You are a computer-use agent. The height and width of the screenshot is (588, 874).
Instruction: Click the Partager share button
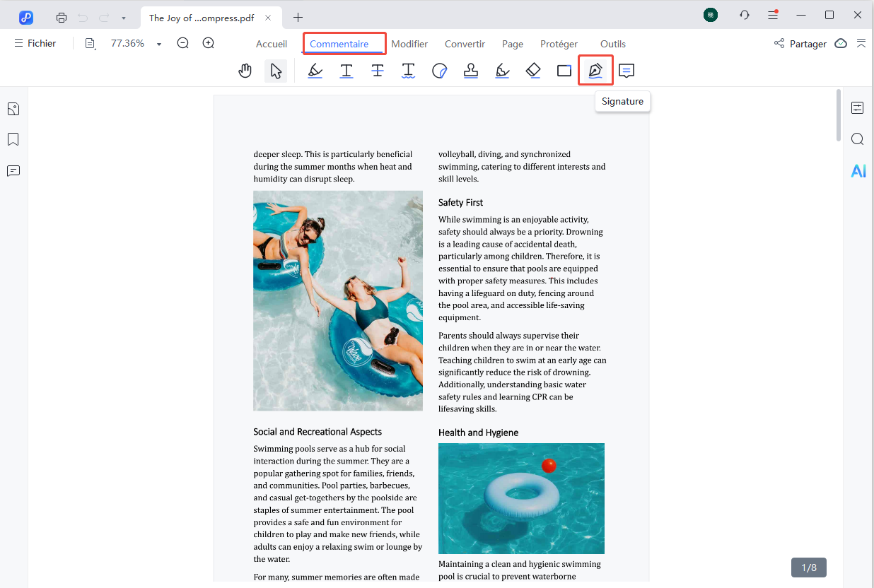coord(800,44)
